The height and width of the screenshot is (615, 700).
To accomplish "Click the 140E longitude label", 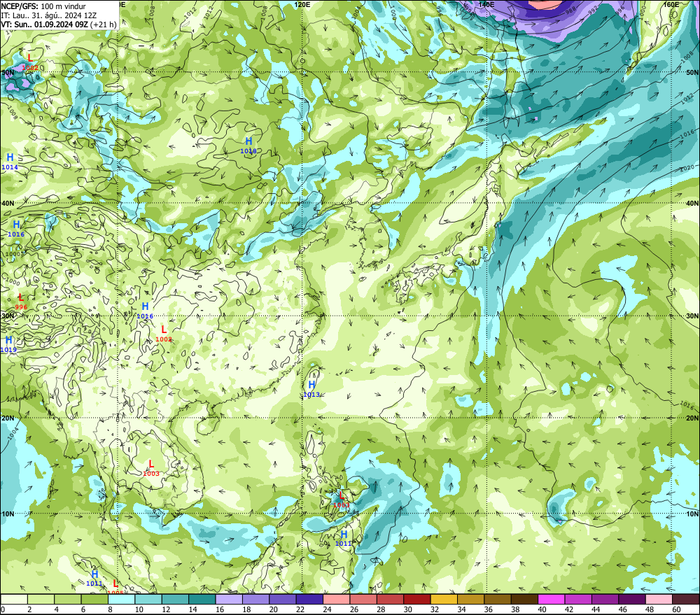I will pos(486,4).
